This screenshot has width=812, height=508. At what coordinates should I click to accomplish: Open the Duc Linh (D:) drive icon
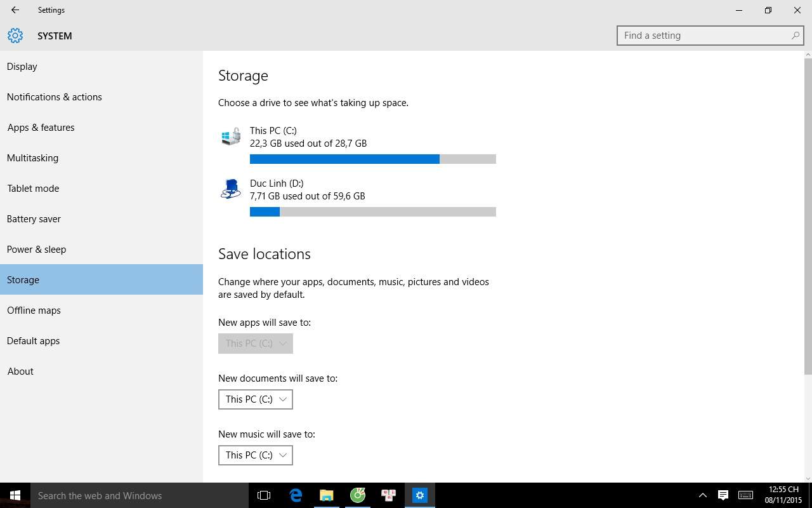coord(231,189)
